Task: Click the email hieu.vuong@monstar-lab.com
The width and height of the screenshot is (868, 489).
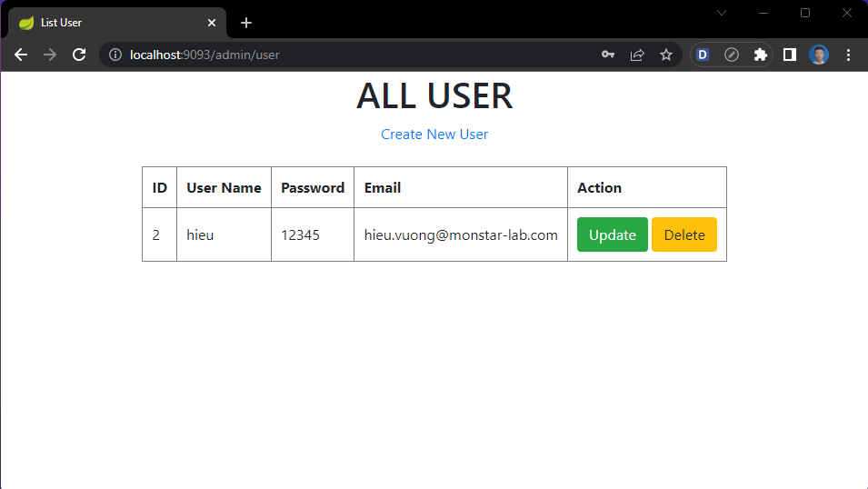Action: point(461,235)
